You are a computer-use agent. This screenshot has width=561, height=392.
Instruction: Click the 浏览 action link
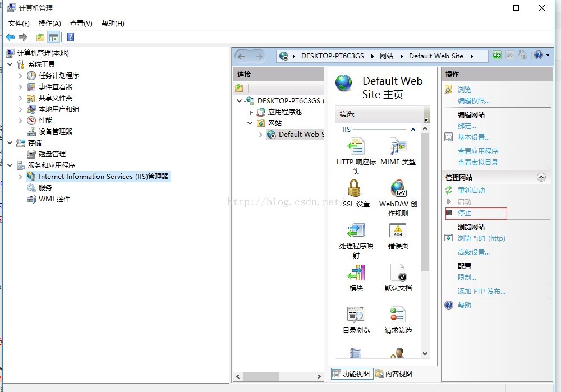click(x=465, y=89)
